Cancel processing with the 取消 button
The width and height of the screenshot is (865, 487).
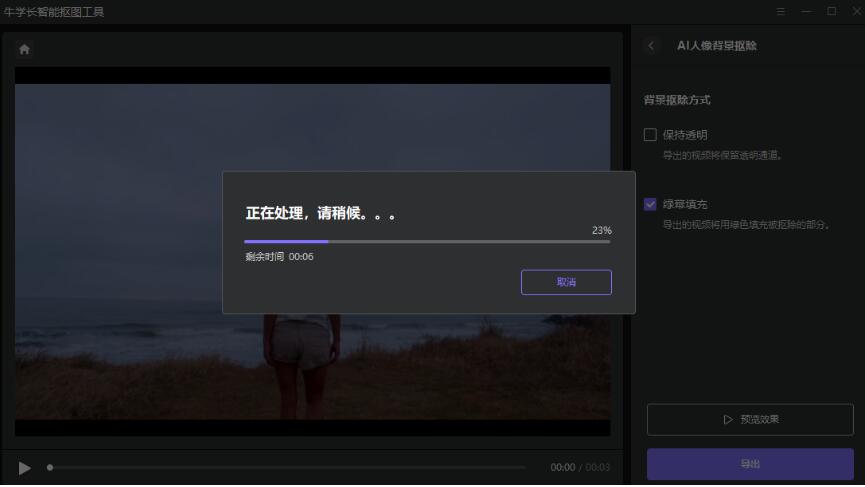tap(566, 282)
